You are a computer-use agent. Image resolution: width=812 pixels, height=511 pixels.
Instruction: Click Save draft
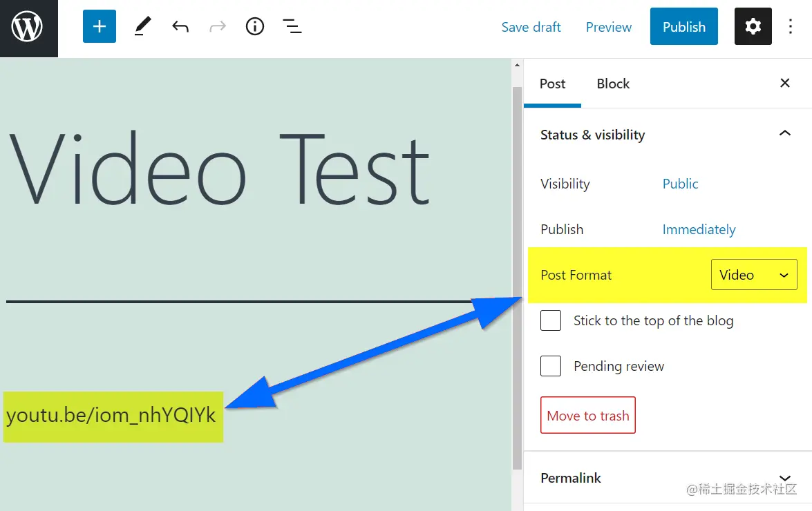pos(531,27)
